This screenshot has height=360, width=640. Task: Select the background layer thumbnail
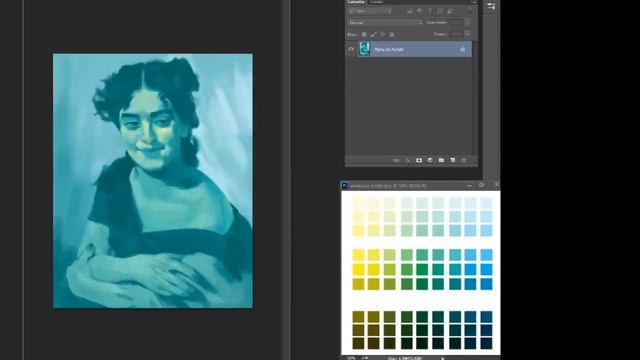click(364, 49)
